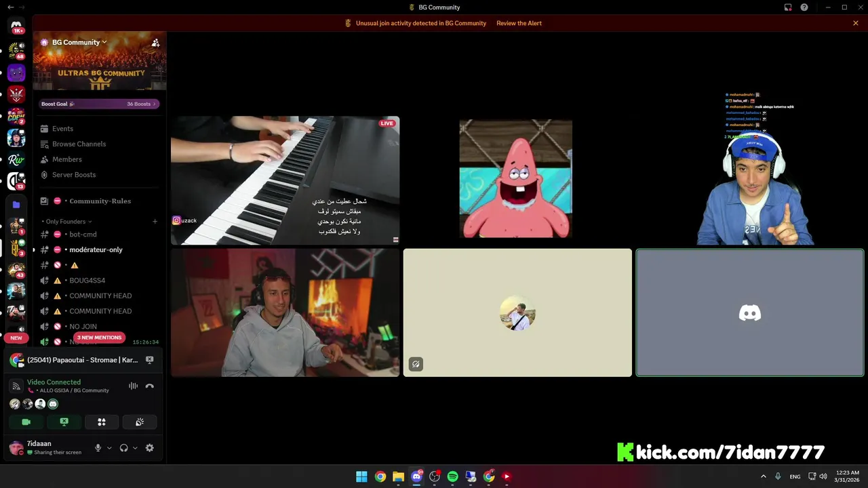Viewport: 868px width, 488px height.
Task: Focus the piano live stream tile
Action: coord(285,180)
